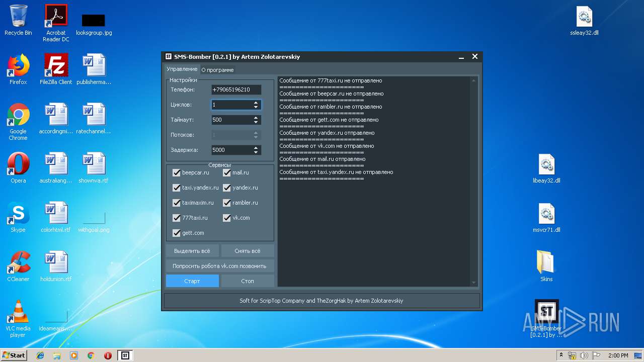644x362 pixels.
Task: Show hidden icons in the system tray
Action: pos(560,355)
